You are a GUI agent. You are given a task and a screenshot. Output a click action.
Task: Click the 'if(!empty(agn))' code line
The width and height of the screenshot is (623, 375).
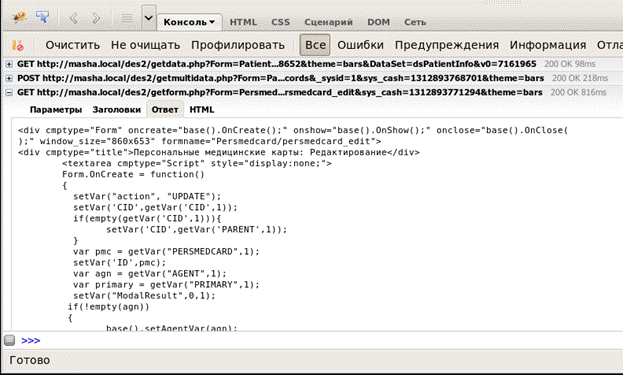click(x=108, y=307)
